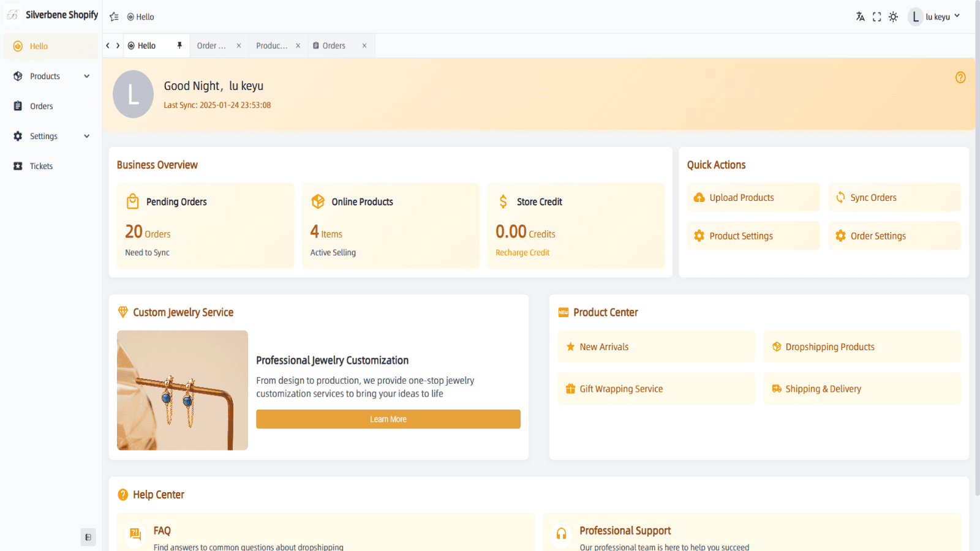The width and height of the screenshot is (980, 551).
Task: Click the Sync Orders refresh icon
Action: [x=840, y=198]
